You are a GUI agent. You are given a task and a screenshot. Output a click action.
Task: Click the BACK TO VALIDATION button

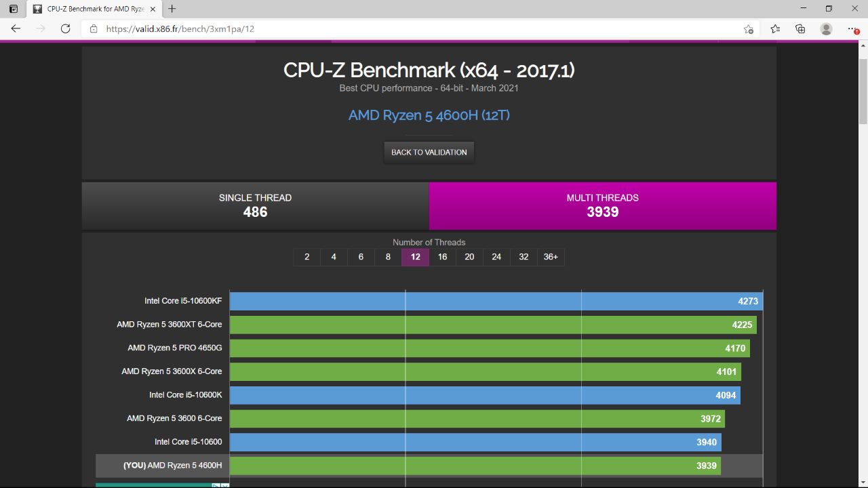coord(429,152)
